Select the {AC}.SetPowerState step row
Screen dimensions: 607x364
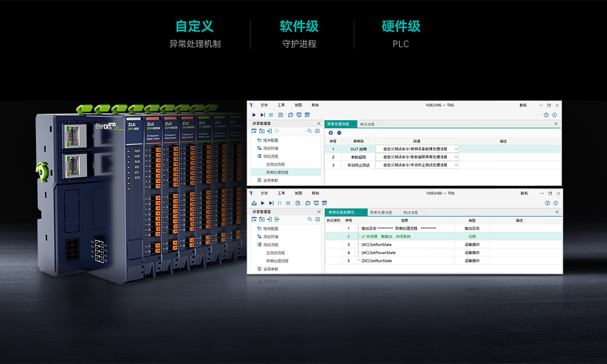tap(377, 253)
